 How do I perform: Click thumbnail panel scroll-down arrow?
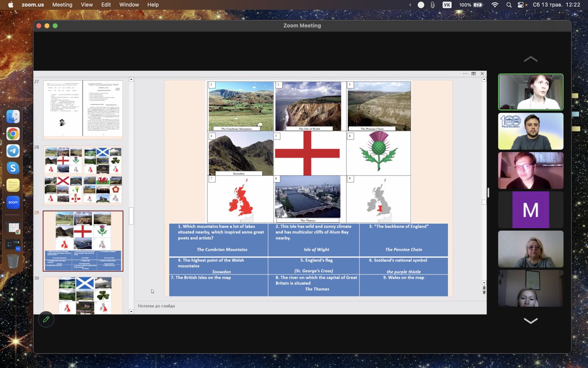click(131, 311)
